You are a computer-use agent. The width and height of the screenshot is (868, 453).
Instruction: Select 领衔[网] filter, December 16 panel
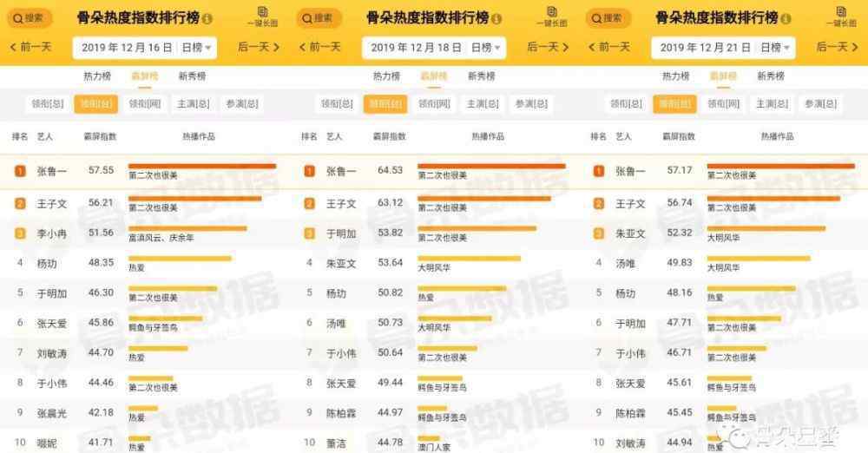pos(145,103)
